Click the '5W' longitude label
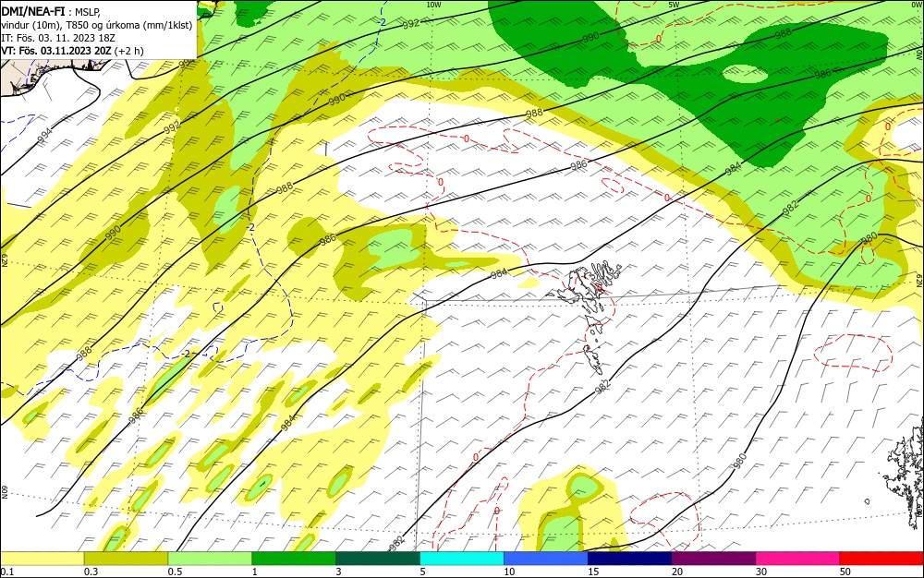Image resolution: width=924 pixels, height=578 pixels. click(x=674, y=5)
